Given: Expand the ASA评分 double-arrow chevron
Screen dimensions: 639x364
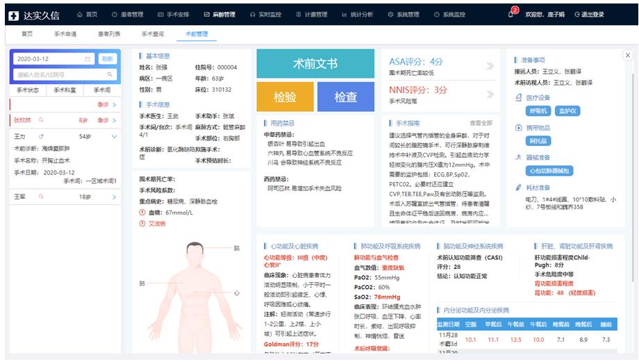Looking at the screenshot, I should pos(490,67).
